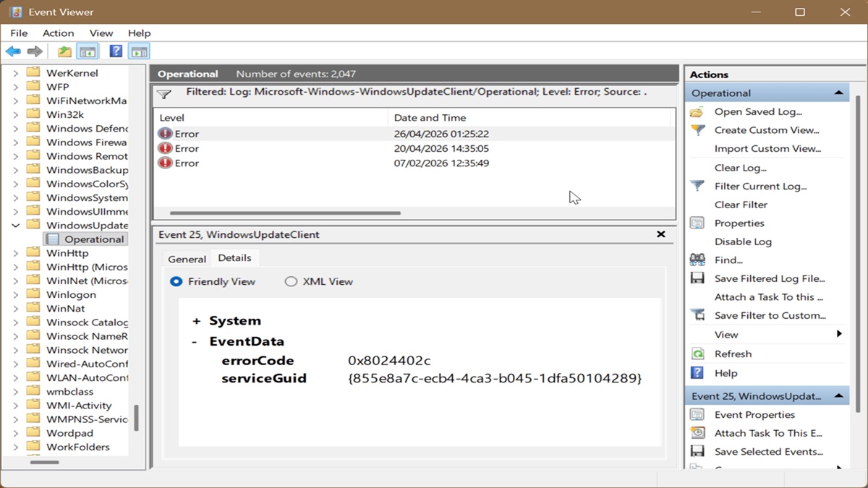Sort events by the Level column header

pyautogui.click(x=271, y=118)
